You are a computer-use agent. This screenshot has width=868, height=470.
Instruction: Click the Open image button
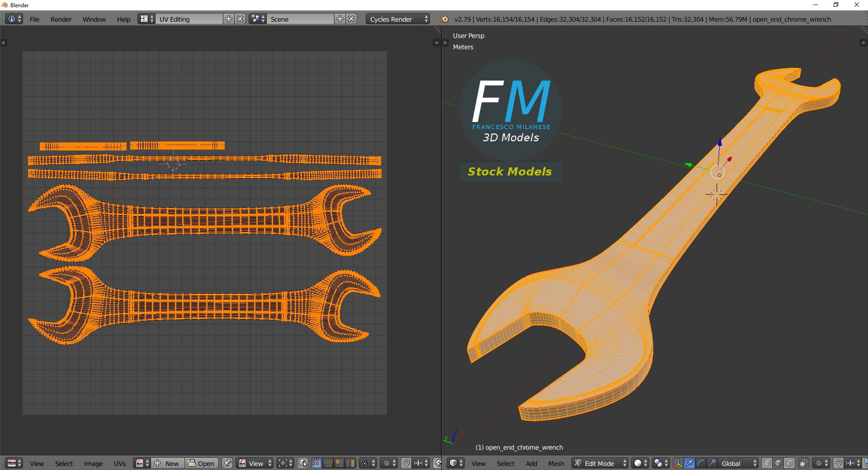[201, 463]
